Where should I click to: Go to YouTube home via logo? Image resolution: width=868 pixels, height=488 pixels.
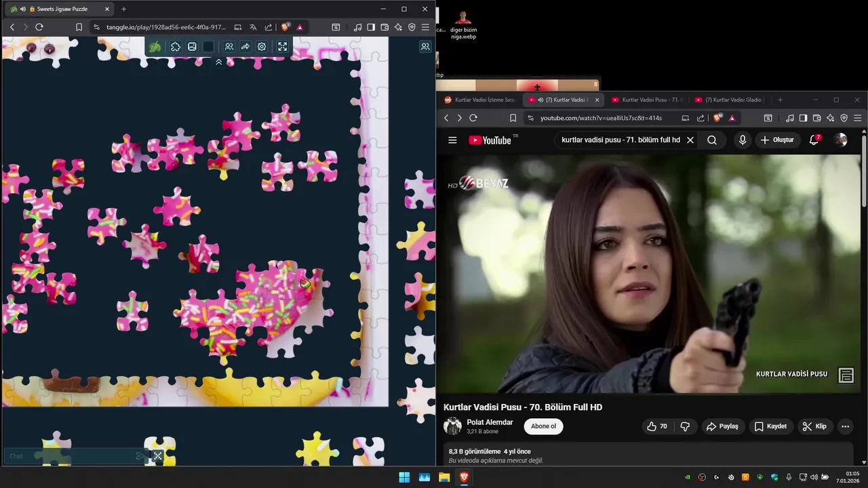493,140
